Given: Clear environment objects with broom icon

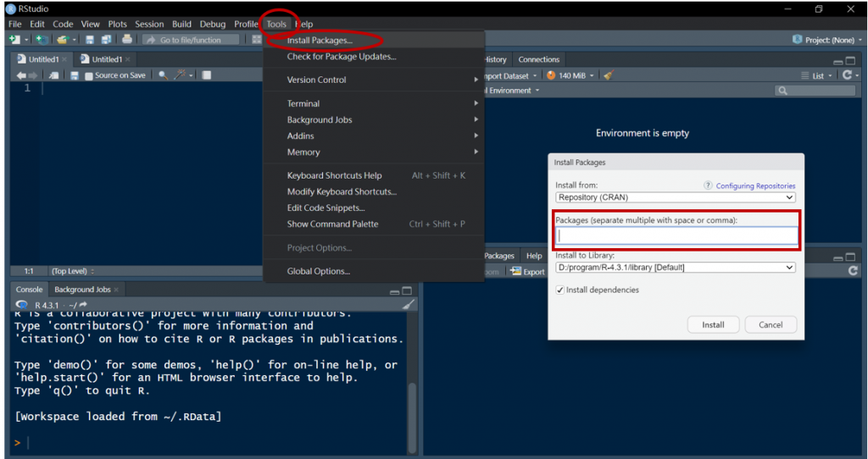Looking at the screenshot, I should point(609,75).
